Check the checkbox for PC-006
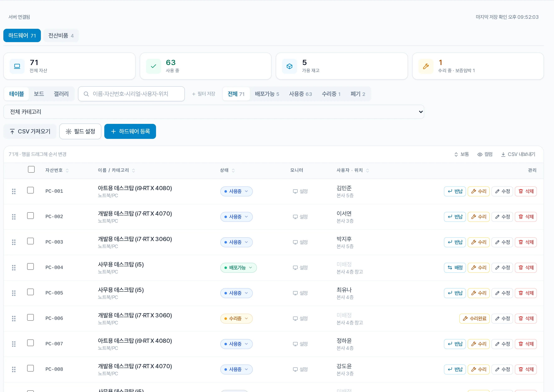Image resolution: width=554 pixels, height=392 pixels. 30,318
